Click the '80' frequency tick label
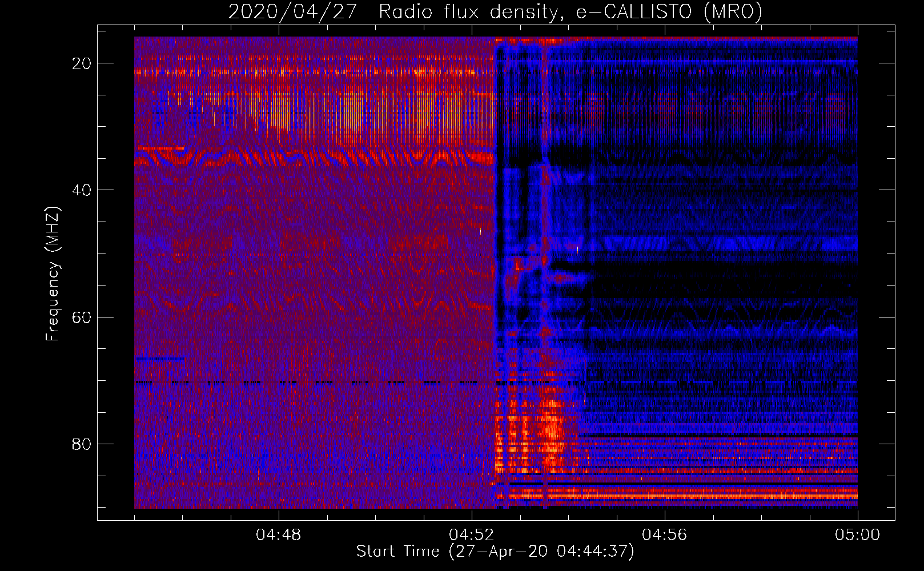924x571 pixels. click(82, 444)
